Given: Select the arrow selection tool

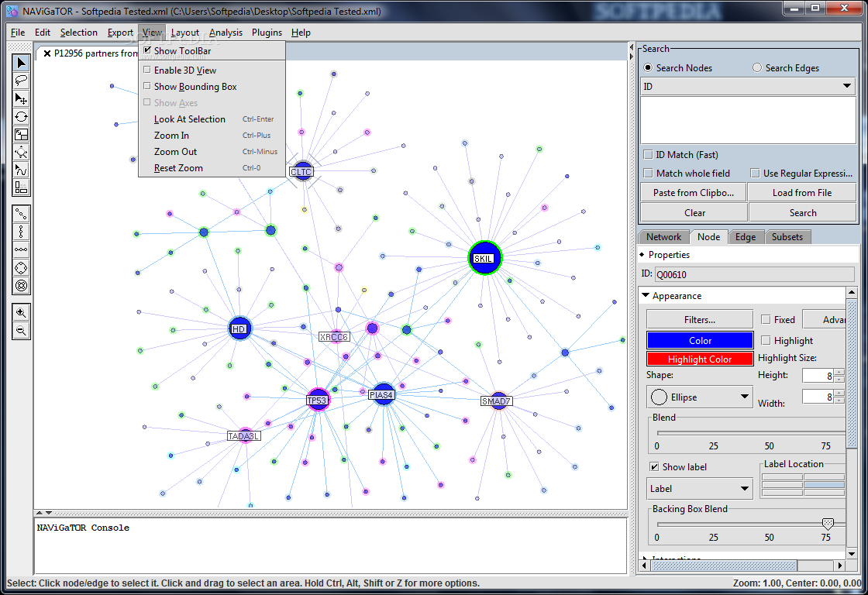Looking at the screenshot, I should coord(21,63).
